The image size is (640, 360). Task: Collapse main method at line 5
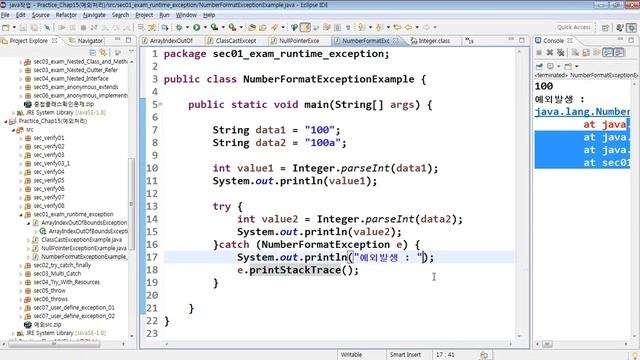tap(160, 104)
